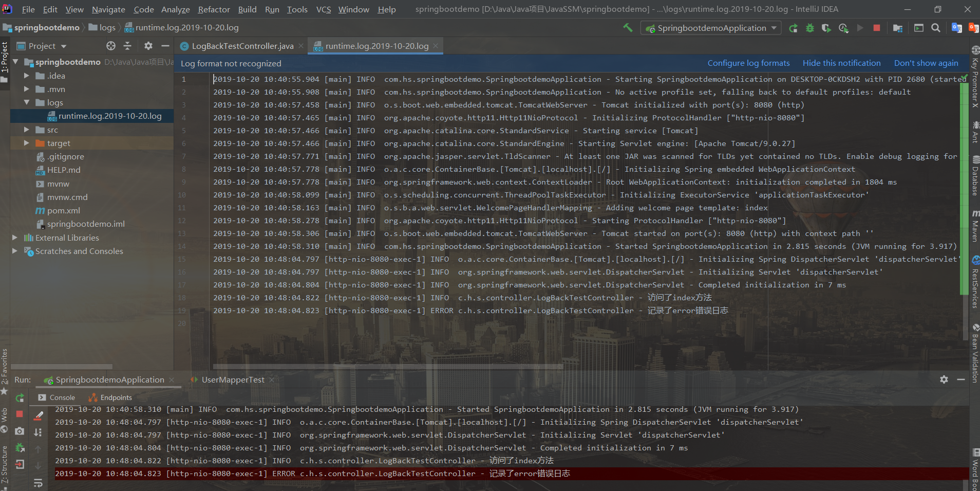Click Configure log formats link
This screenshot has width=980, height=491.
pos(748,63)
